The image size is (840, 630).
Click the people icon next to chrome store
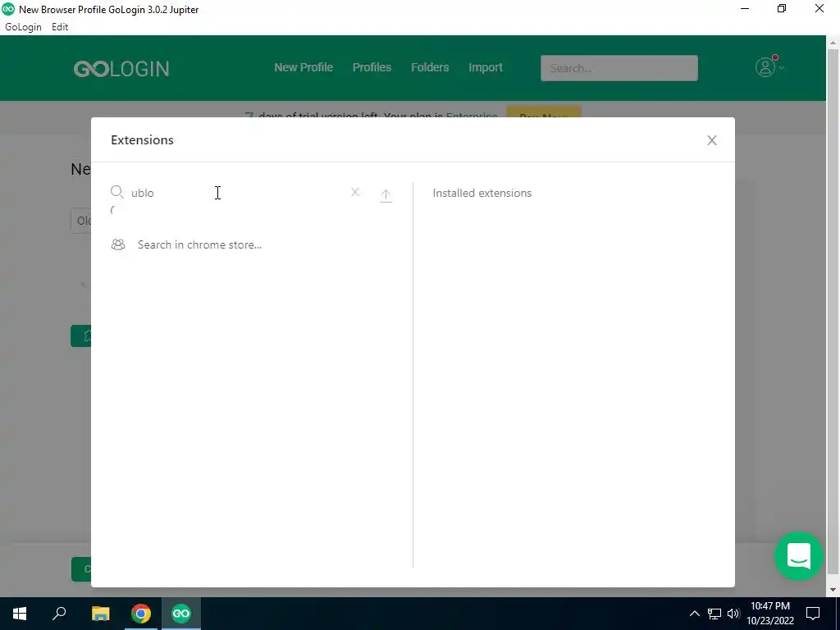pos(118,244)
